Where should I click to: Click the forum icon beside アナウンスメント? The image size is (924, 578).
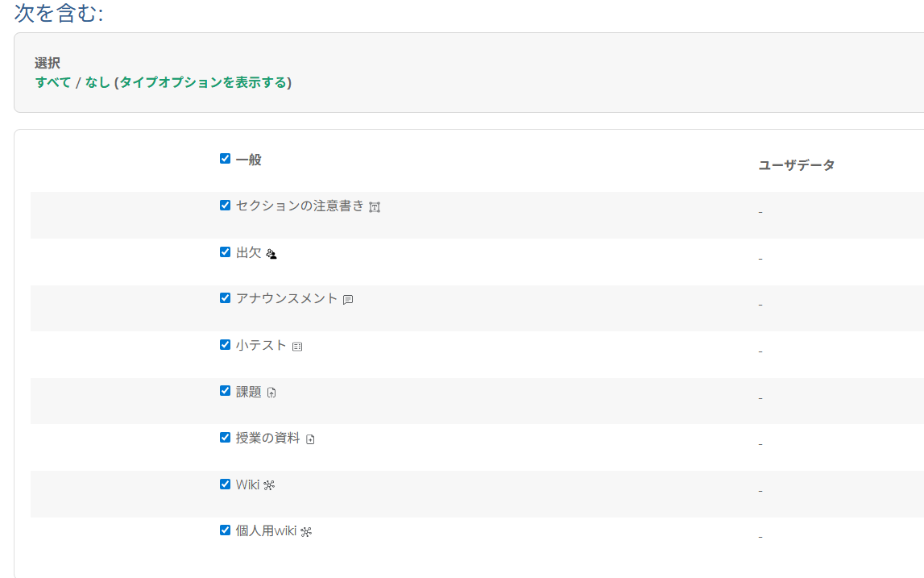click(x=348, y=300)
